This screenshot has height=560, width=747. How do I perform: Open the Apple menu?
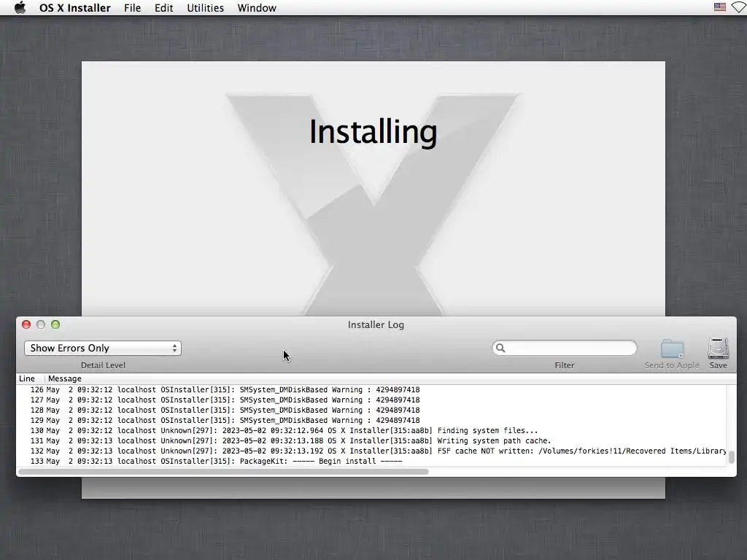[x=20, y=8]
